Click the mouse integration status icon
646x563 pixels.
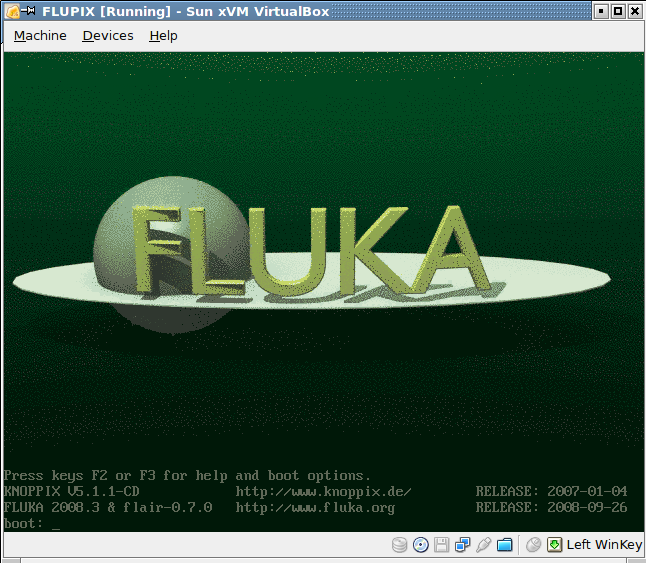click(533, 545)
